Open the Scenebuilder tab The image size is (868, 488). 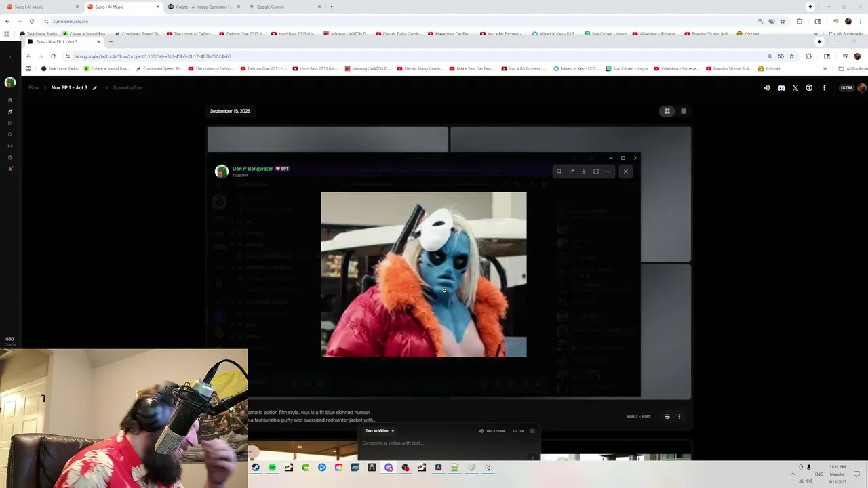pyautogui.click(x=127, y=87)
